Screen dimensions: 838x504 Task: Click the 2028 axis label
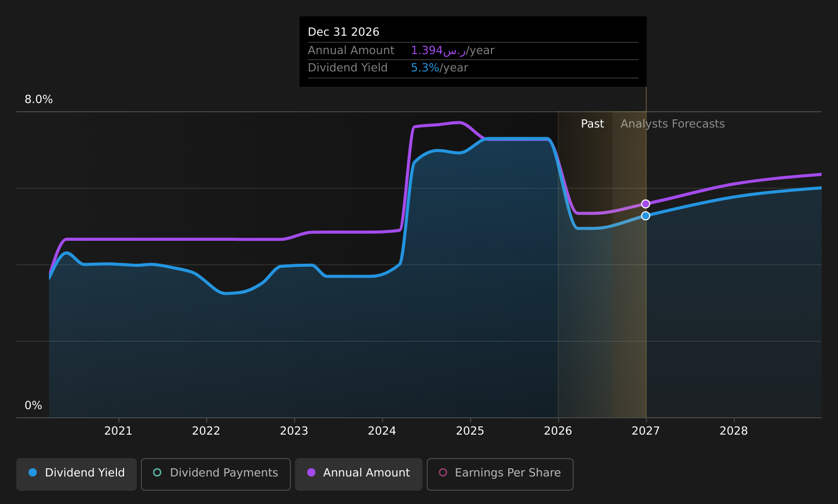734,431
